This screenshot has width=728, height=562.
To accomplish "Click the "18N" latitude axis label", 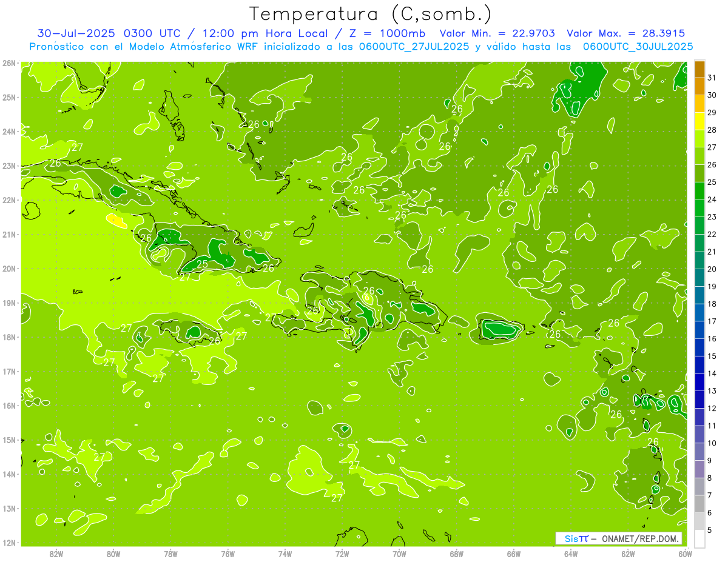I will 8,337.
